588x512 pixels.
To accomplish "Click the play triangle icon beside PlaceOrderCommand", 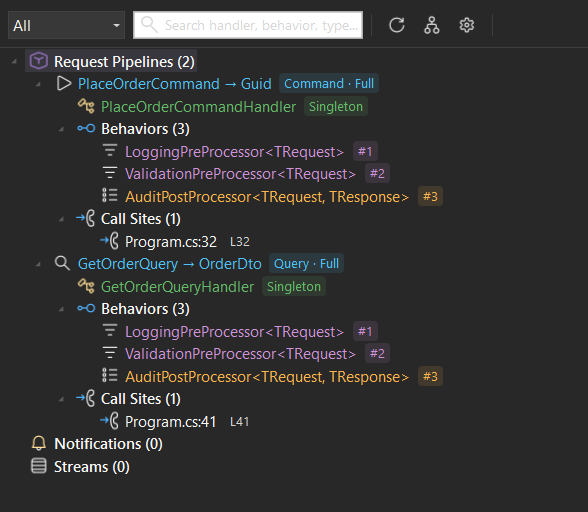I will coord(64,83).
